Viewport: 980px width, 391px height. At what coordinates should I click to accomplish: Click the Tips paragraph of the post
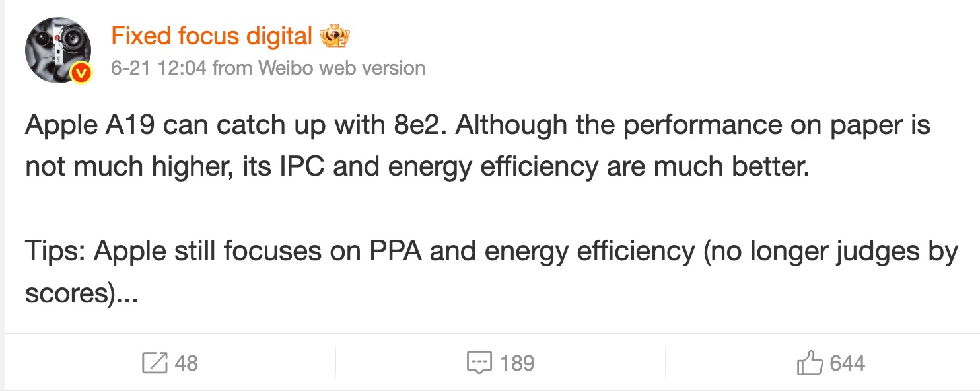pos(330,252)
